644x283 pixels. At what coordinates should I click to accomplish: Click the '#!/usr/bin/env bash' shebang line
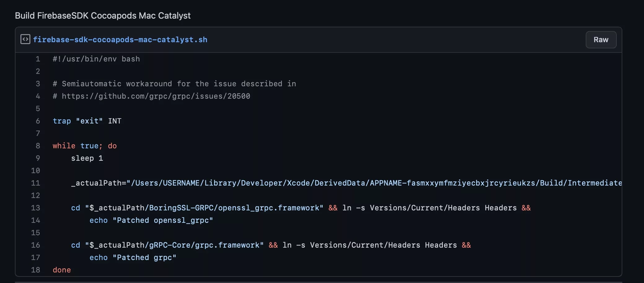[96, 59]
